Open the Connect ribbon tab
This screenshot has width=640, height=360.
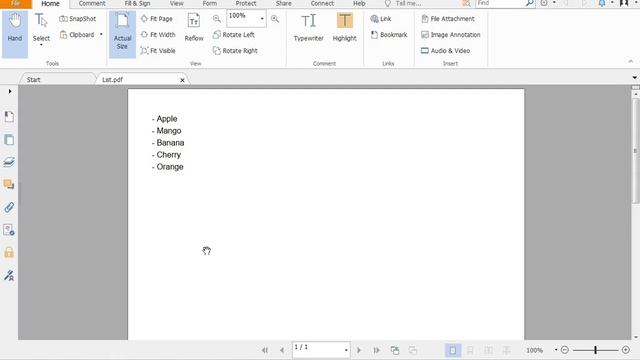322,3
